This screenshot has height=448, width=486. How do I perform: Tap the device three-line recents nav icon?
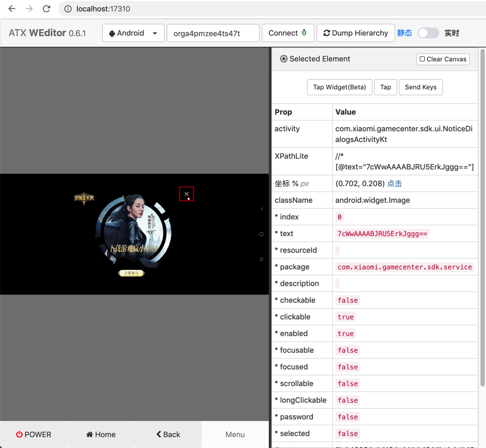262,259
